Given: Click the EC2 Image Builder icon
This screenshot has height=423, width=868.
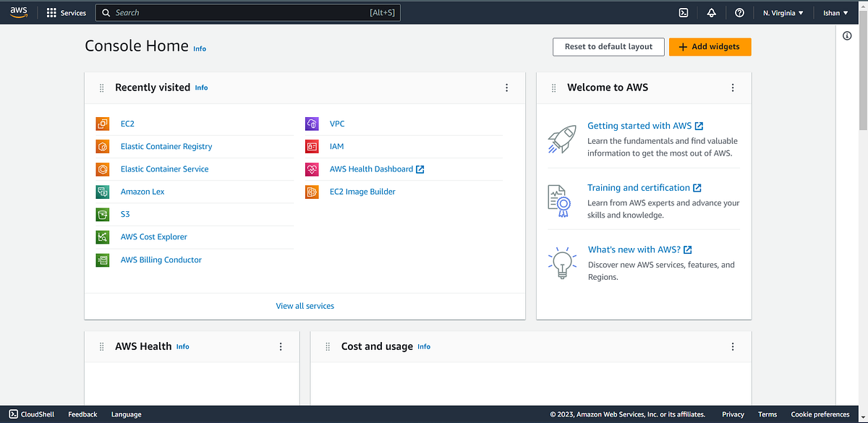Looking at the screenshot, I should [312, 192].
